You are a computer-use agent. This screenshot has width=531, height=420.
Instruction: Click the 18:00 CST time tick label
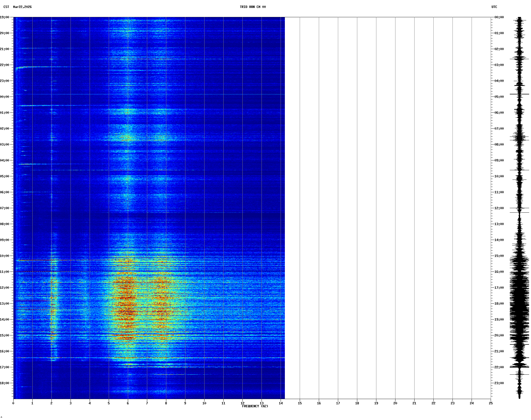point(5,383)
